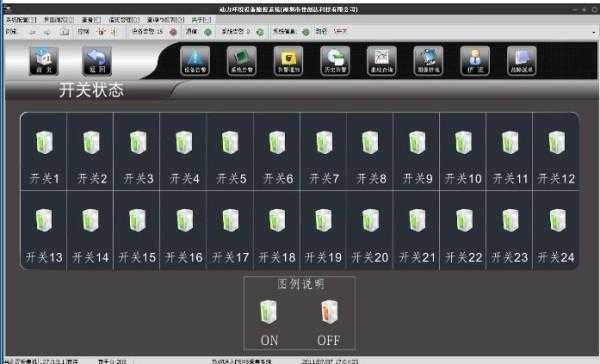Toggle switch 开关21

point(417,220)
